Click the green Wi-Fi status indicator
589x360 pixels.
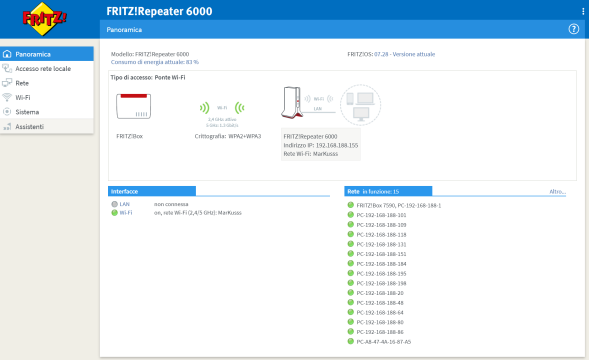pos(115,213)
